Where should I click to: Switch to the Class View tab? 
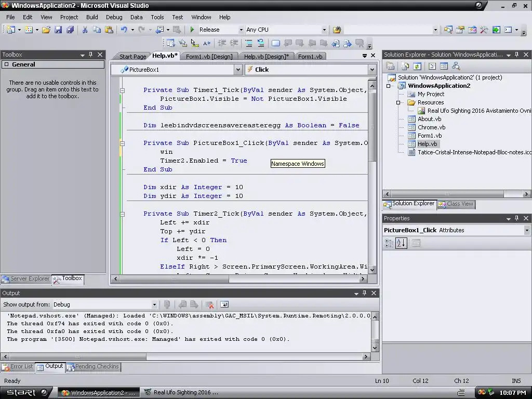[456, 204]
